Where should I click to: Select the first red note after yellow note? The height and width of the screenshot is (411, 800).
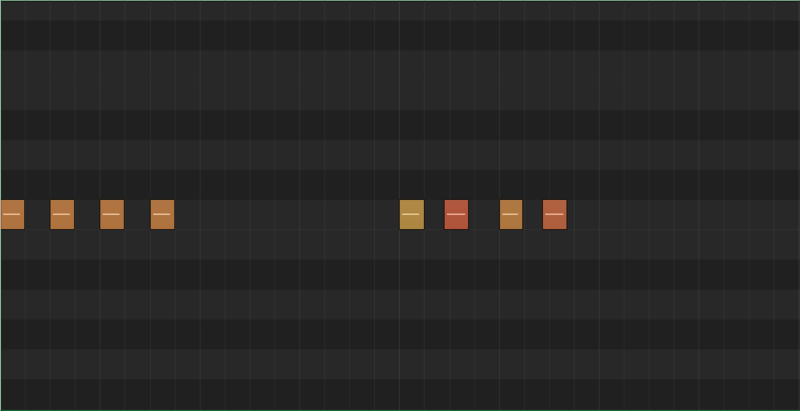pyautogui.click(x=456, y=215)
